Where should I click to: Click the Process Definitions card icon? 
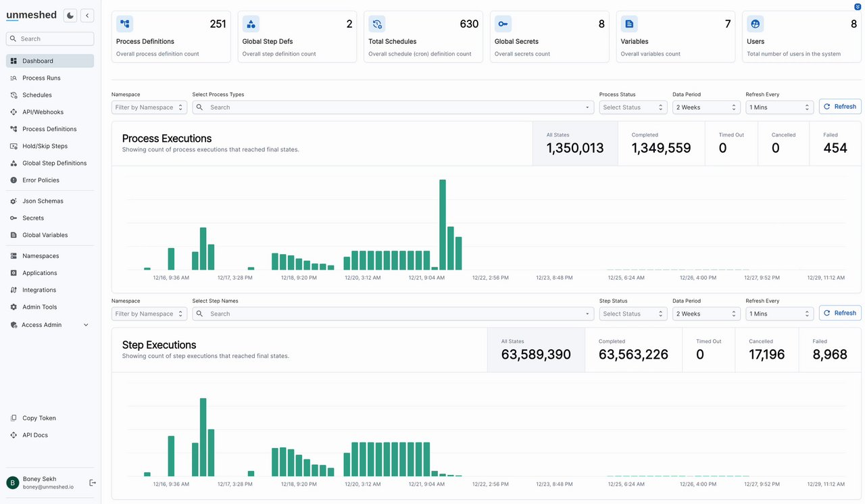point(125,24)
